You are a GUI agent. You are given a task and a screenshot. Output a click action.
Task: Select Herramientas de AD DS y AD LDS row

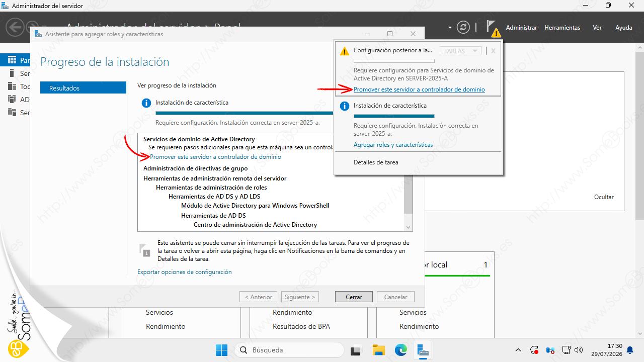(x=214, y=197)
